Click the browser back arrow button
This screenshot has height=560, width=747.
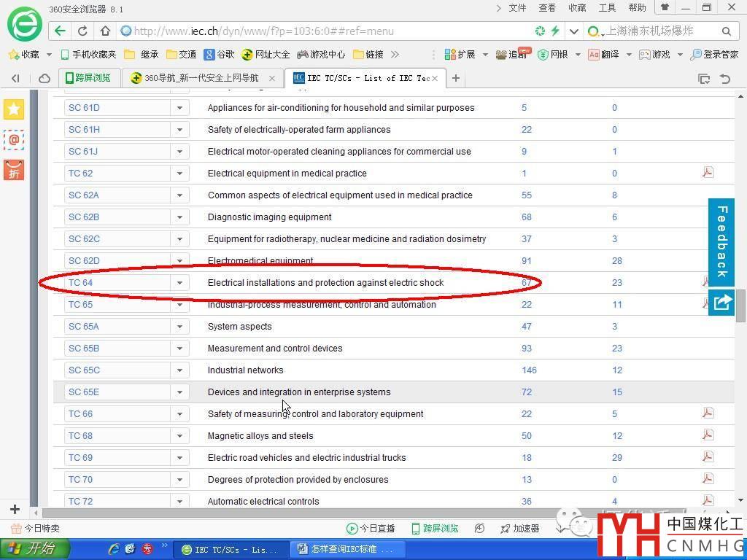(x=61, y=31)
